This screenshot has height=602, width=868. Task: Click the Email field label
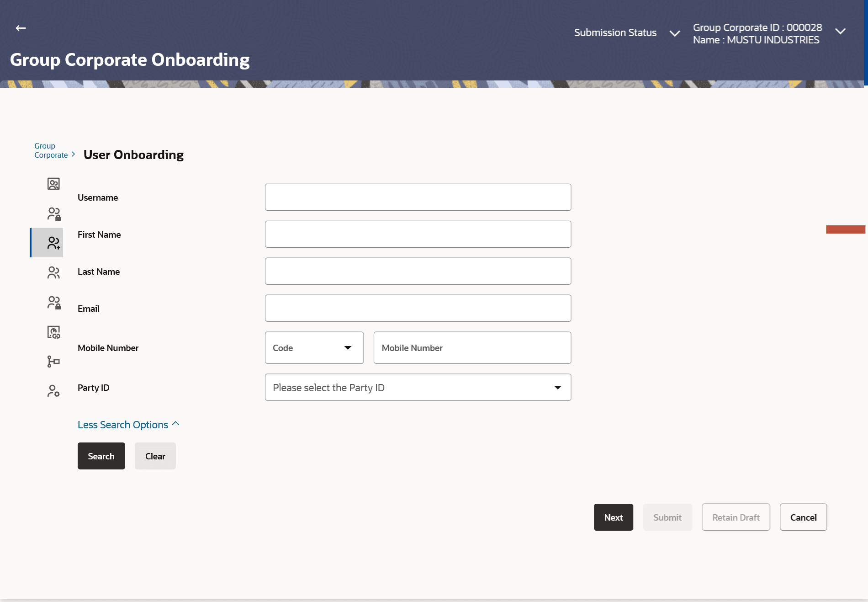[89, 309]
